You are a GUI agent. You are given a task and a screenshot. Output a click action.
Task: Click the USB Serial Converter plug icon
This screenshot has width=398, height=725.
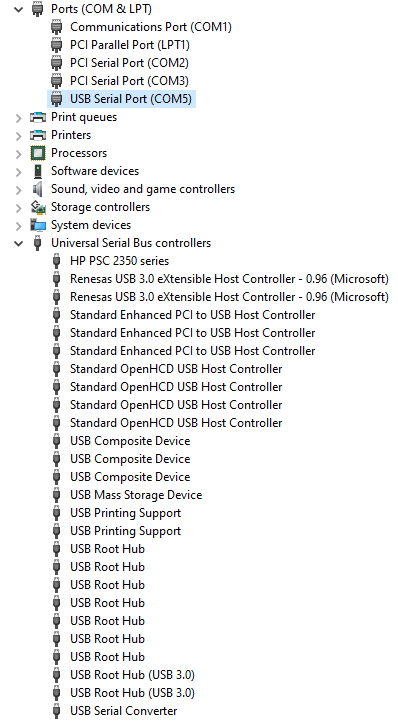pos(56,711)
